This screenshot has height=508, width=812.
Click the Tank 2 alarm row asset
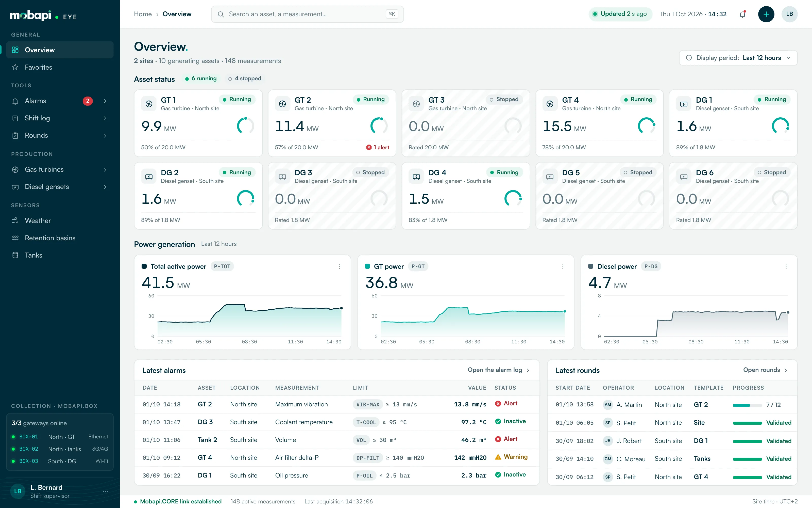(207, 440)
